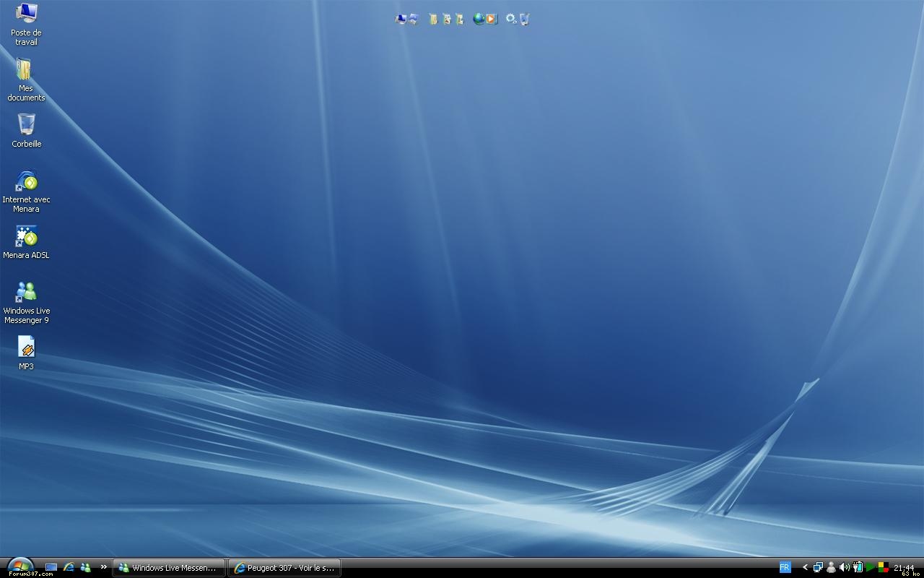The image size is (924, 578).
Task: Switch to Windows Live Messenger taskbar button
Action: click(x=169, y=568)
